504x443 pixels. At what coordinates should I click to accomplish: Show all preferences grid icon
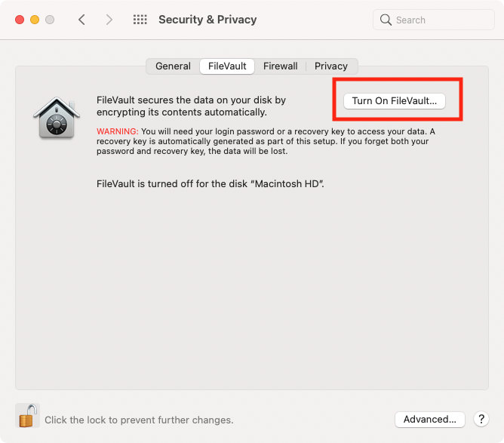140,20
